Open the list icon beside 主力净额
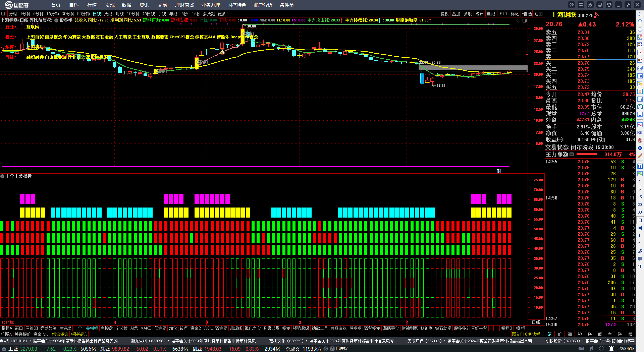The width and height of the screenshot is (644, 352). point(572,154)
